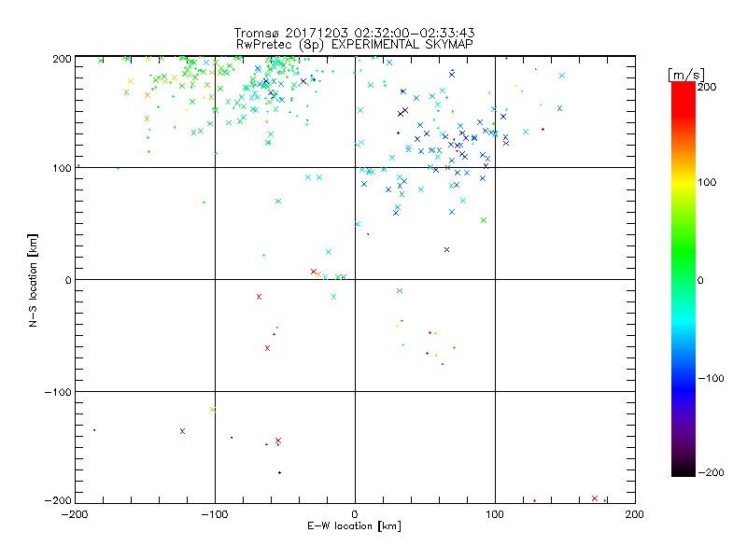Click the colorbar tick label "200"

tap(707, 87)
